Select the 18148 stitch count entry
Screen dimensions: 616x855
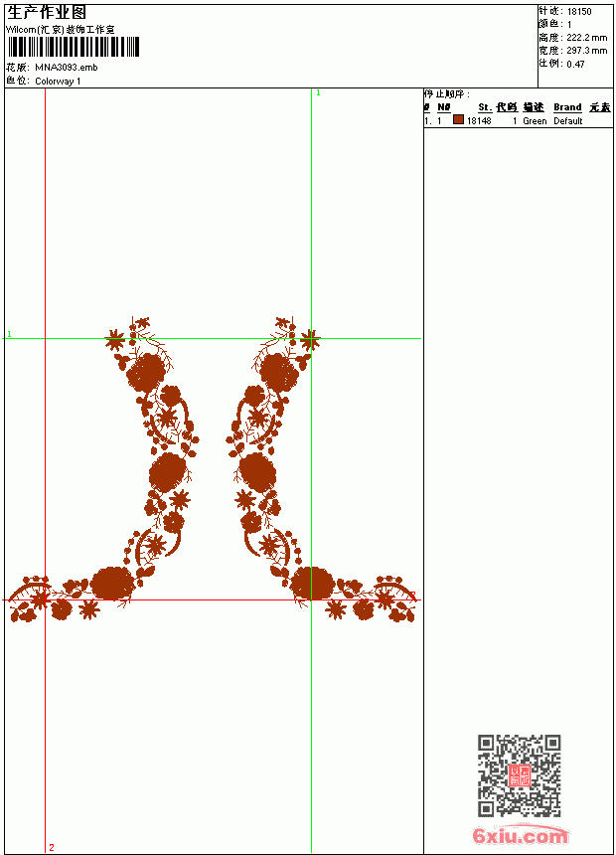coord(479,121)
